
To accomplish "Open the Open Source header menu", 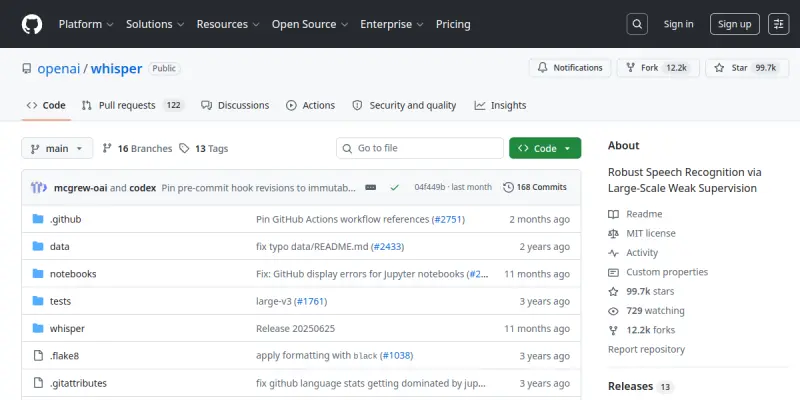I will point(310,24).
